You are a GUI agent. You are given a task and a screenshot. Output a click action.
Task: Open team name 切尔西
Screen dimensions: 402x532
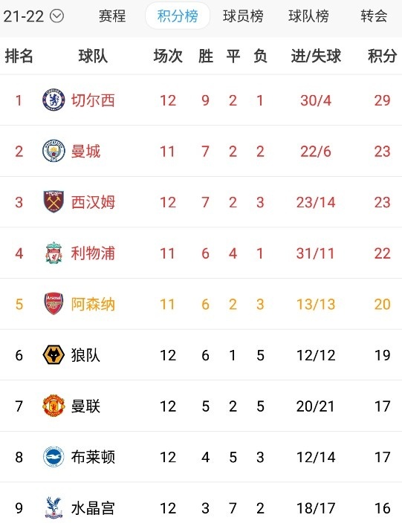pyautogui.click(x=93, y=100)
